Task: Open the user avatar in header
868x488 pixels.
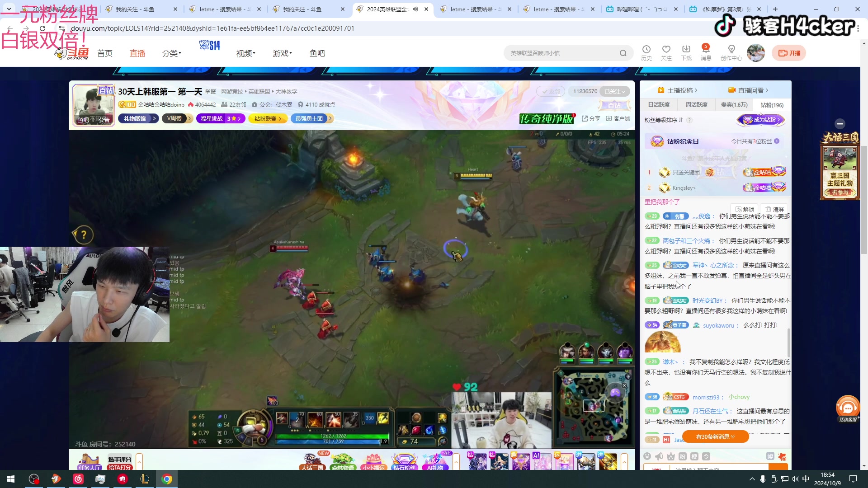Action: pyautogui.click(x=756, y=53)
